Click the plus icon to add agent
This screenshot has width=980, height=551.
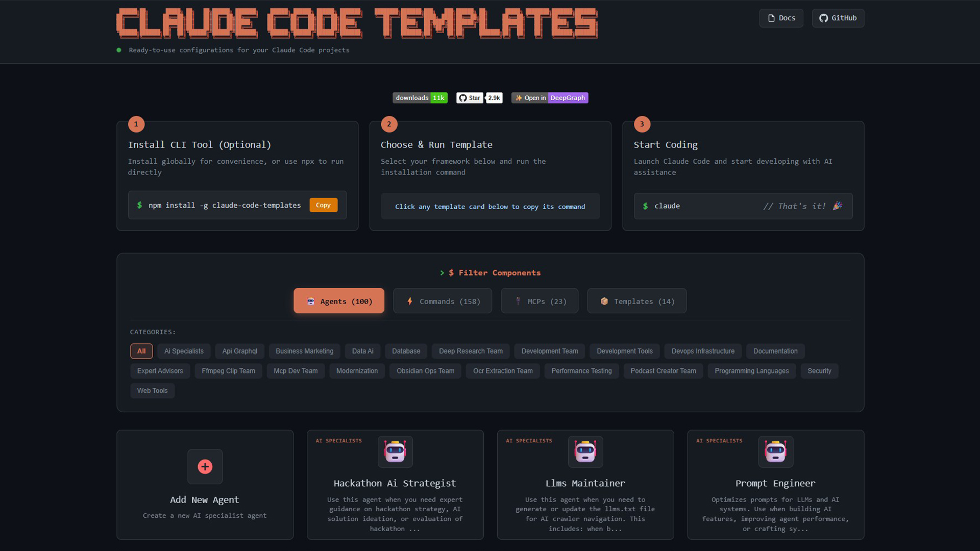(205, 467)
